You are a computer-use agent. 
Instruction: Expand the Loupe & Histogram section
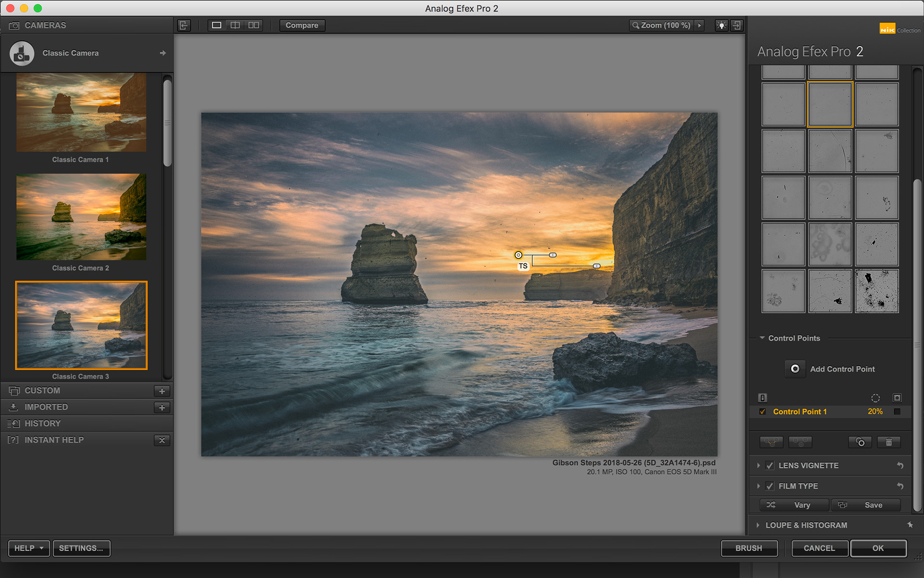click(x=758, y=525)
